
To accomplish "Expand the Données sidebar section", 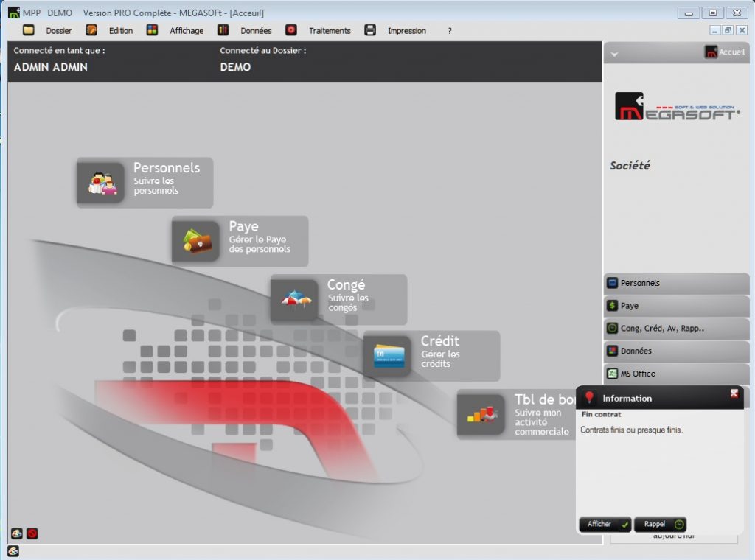I will (676, 351).
